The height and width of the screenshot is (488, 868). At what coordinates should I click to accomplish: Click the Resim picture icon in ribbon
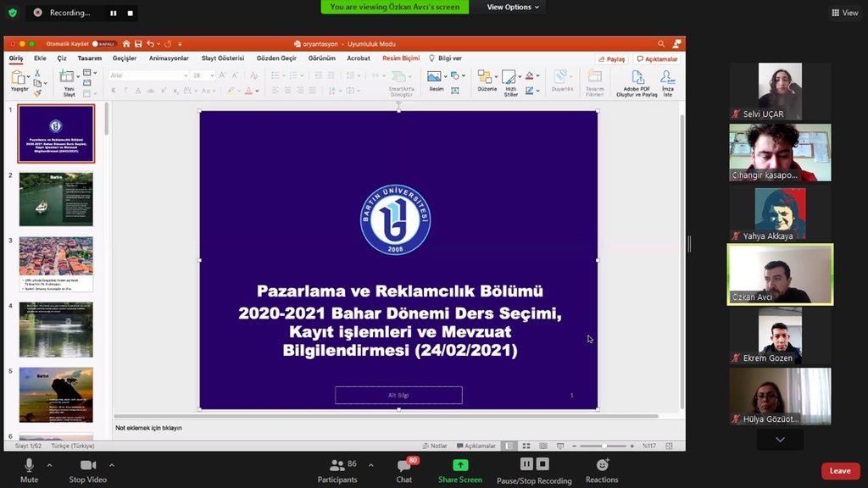click(x=435, y=77)
